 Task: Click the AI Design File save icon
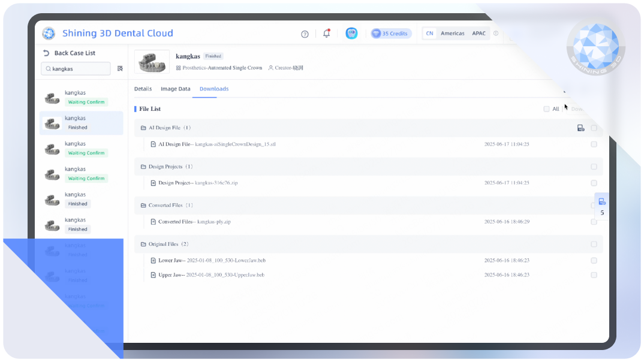pyautogui.click(x=580, y=128)
